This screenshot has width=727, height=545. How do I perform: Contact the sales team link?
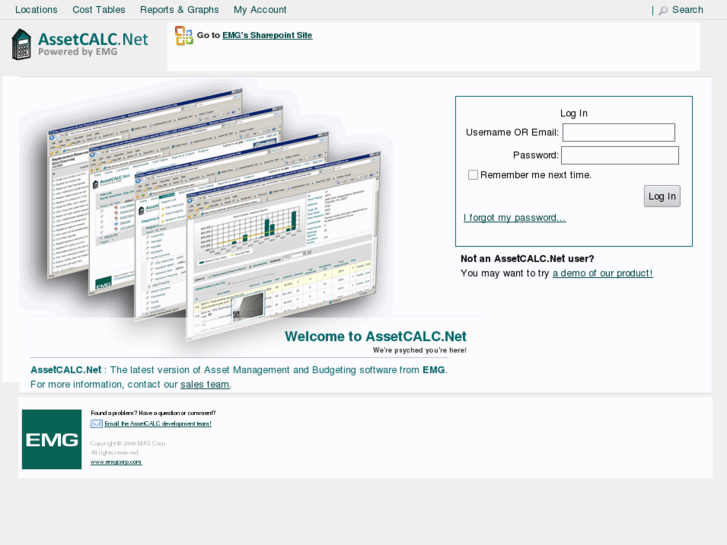(204, 385)
